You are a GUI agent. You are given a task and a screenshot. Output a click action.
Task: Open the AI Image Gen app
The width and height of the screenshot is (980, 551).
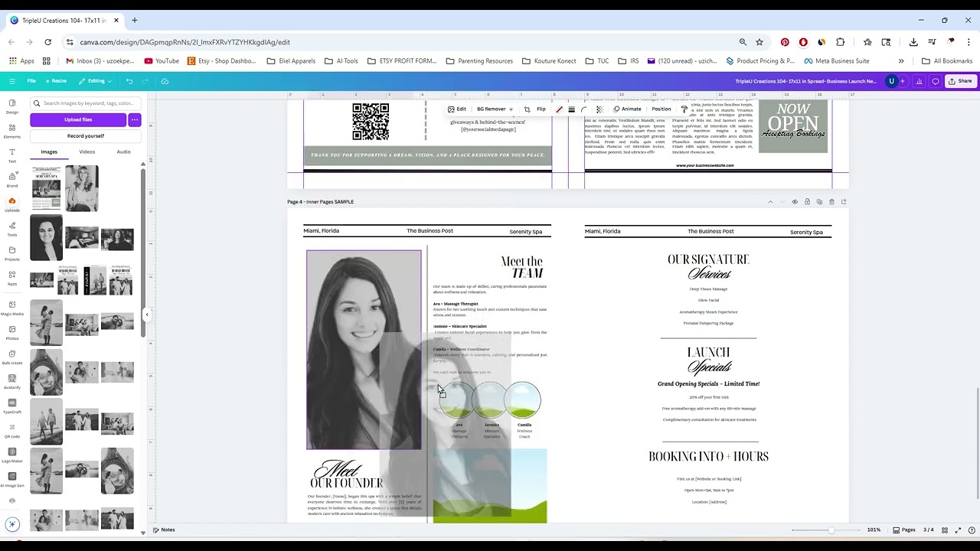[x=11, y=479]
